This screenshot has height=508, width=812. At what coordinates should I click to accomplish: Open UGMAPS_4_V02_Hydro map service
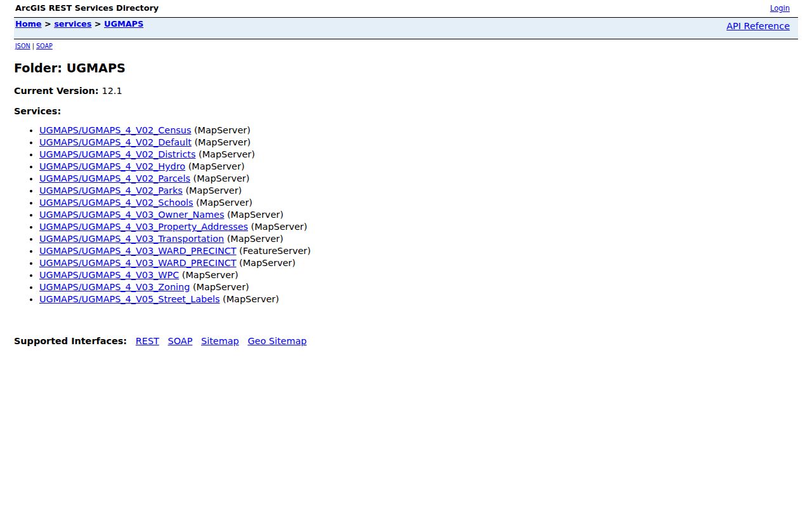(112, 166)
